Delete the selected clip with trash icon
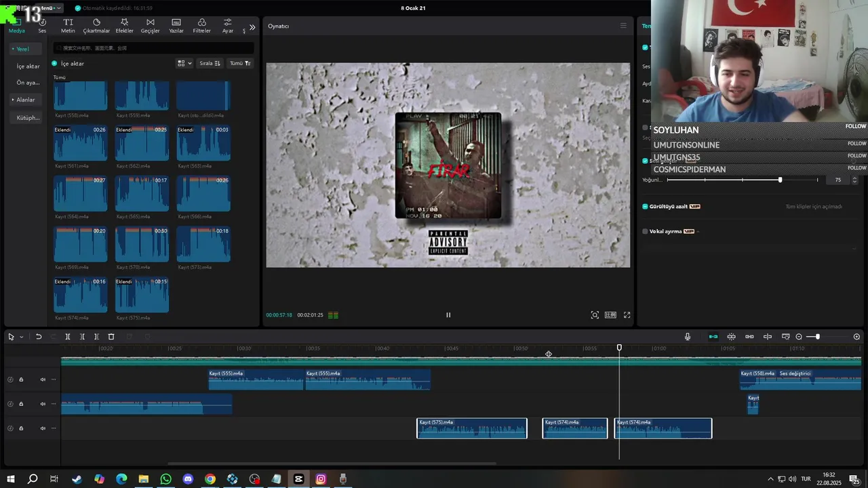 [111, 337]
